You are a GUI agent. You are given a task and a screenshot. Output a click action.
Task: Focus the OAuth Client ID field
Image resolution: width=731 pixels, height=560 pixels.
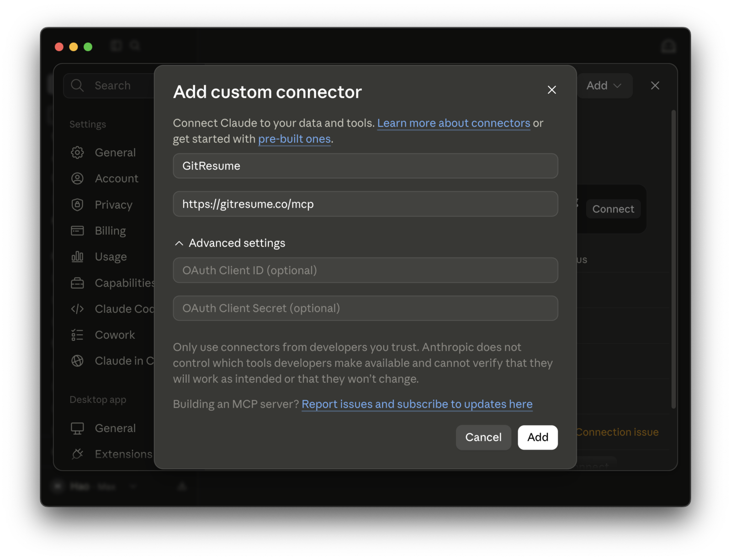pyautogui.click(x=365, y=270)
